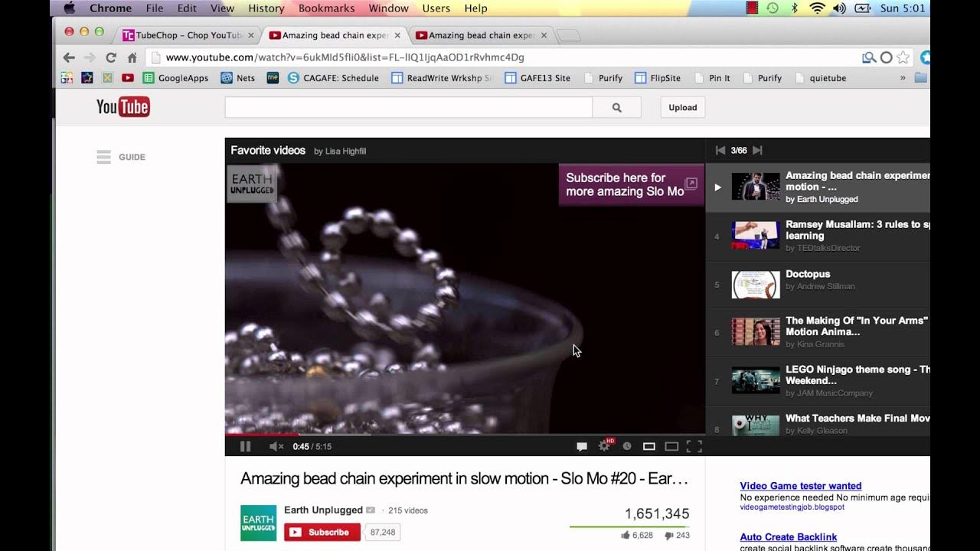Pause the video with the pause button

point(245,446)
